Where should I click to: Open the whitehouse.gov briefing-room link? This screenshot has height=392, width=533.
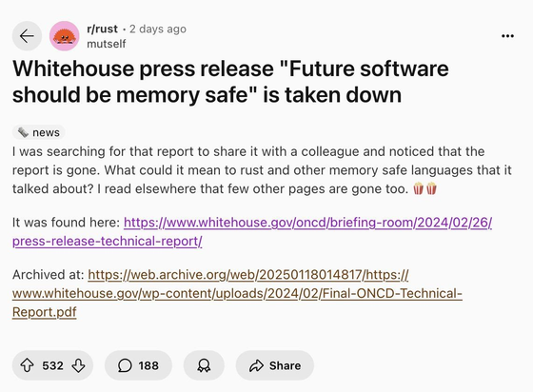point(252,231)
